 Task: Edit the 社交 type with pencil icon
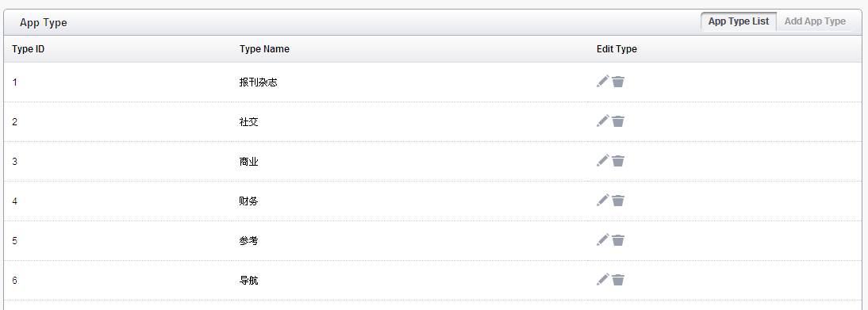[x=603, y=121]
